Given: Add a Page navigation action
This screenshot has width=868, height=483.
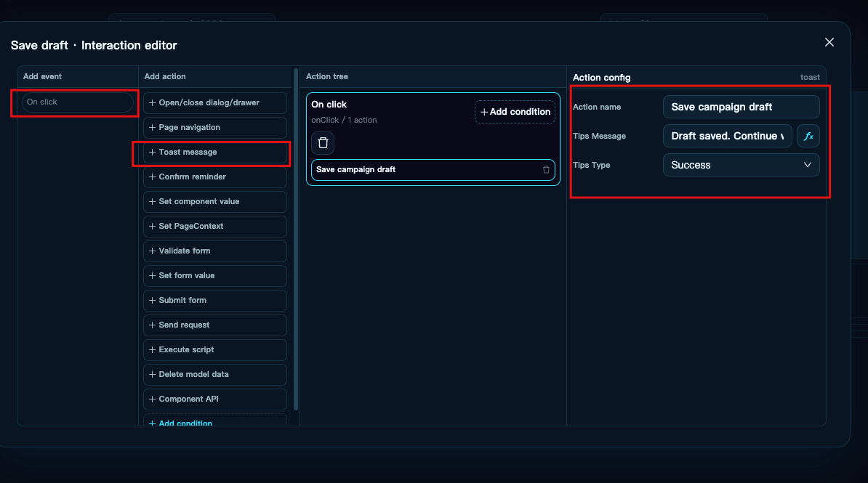Looking at the screenshot, I should point(214,127).
